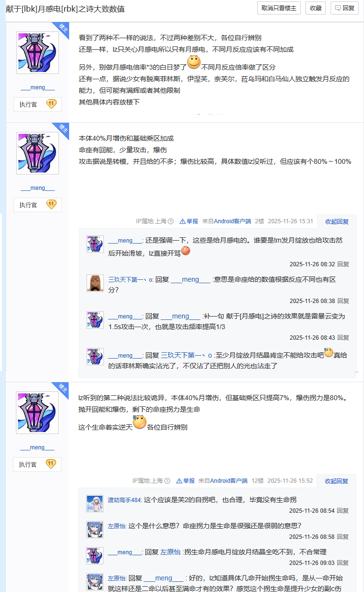
Task: Collapse replies with 收起回复 on floor 12
Action: pos(337,481)
